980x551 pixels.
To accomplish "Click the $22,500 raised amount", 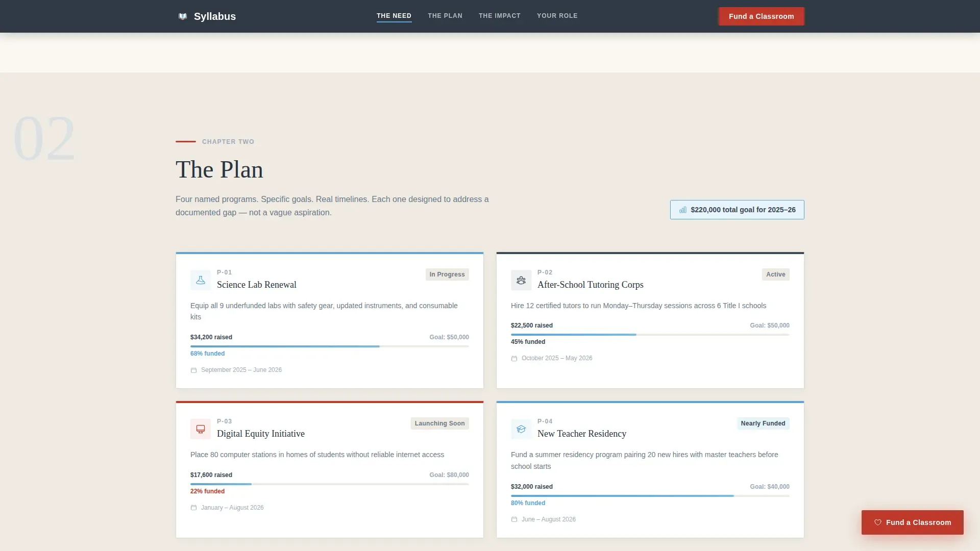I will tap(532, 325).
